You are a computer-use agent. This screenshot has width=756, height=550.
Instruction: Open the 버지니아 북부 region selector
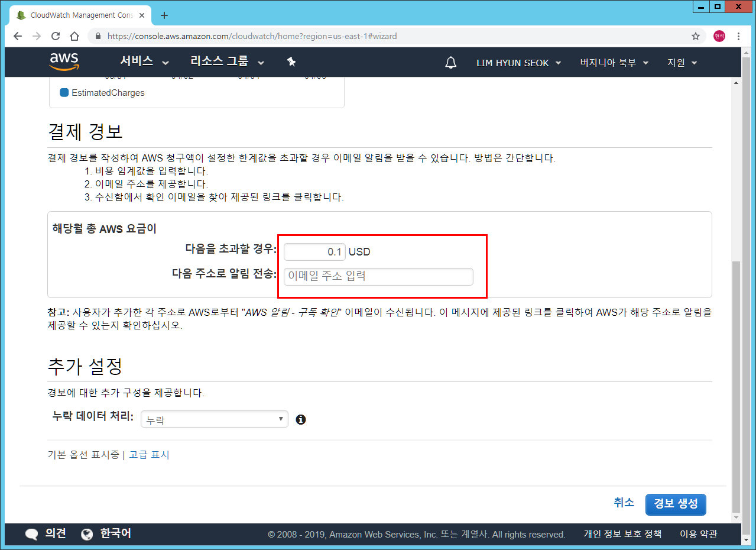tap(615, 63)
